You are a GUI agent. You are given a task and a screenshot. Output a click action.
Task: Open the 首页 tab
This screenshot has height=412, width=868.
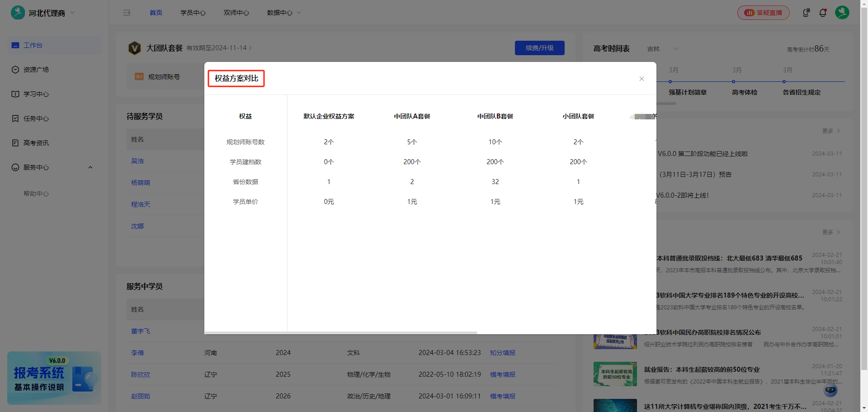click(156, 13)
